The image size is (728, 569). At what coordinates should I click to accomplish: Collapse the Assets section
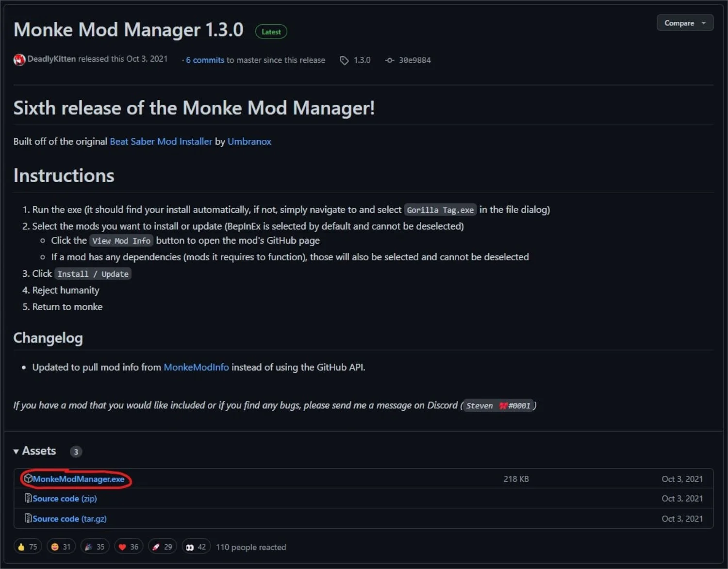click(x=16, y=451)
